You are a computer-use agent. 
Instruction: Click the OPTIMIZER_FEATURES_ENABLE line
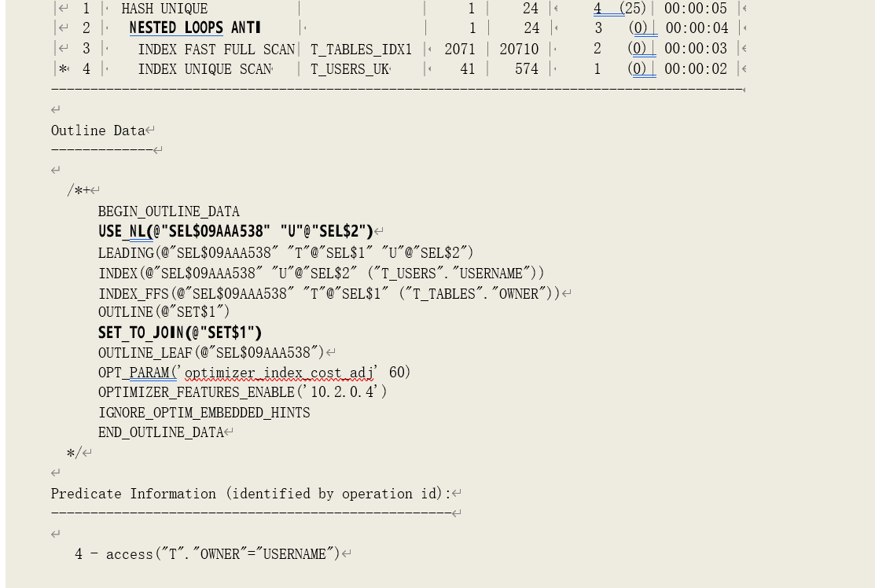242,391
